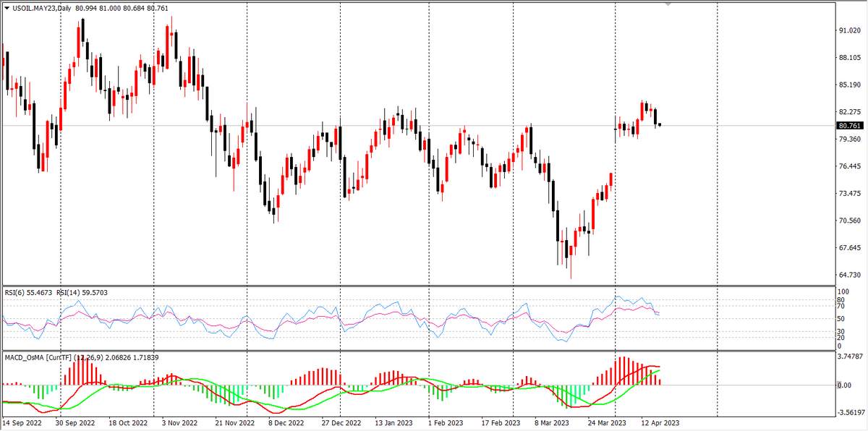Image resolution: width=868 pixels, height=431 pixels.
Task: Click the 27 Dec 2022 date label
Action: click(x=341, y=422)
